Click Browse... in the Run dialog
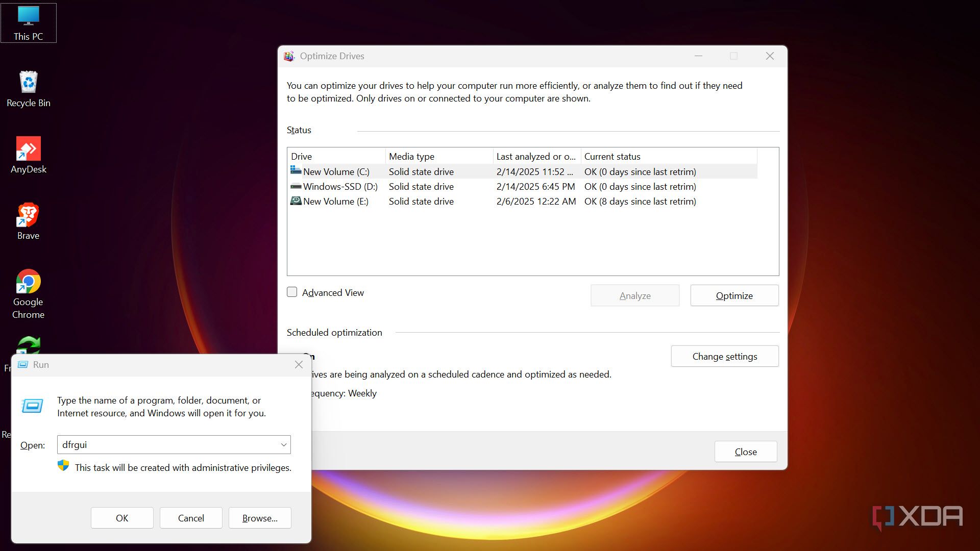Screen dimensions: 980x551 260,518
